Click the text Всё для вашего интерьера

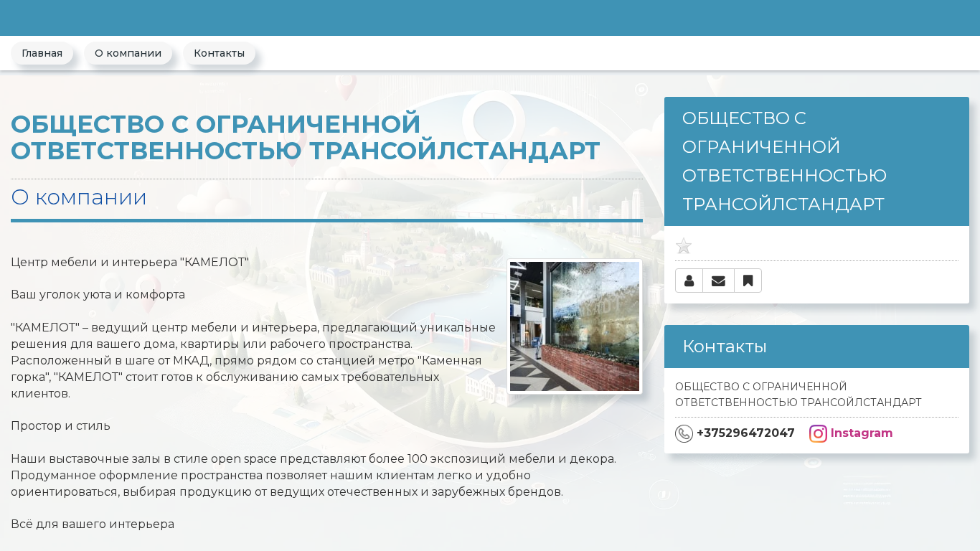(x=93, y=524)
